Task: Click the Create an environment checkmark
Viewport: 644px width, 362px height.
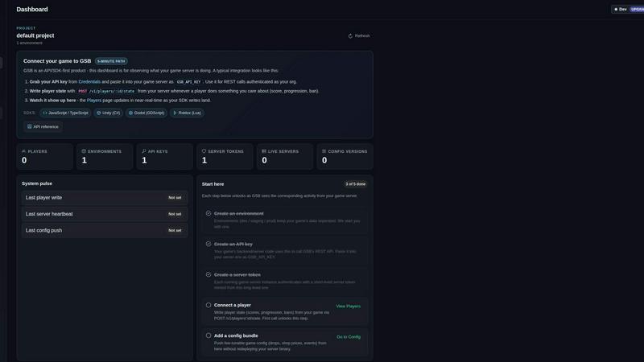Action: (x=208, y=213)
